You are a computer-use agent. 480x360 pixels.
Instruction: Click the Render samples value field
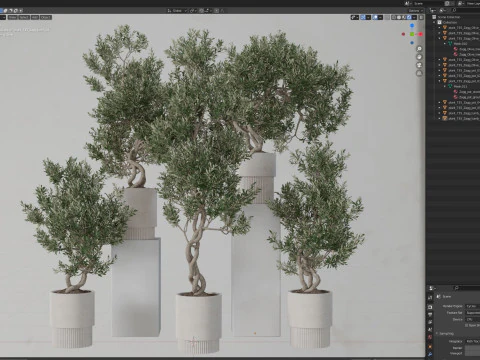point(473,348)
